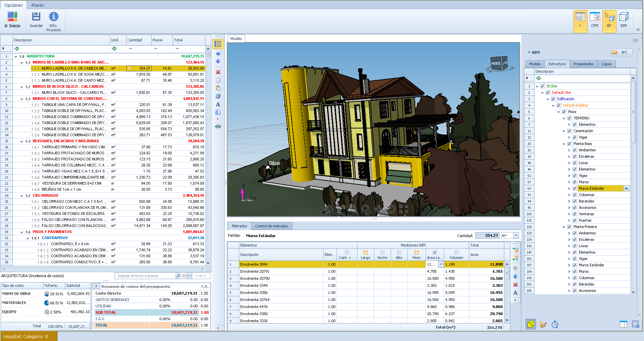
Task: Open the Propiedades tab in the BIM panel
Action: coord(583,64)
